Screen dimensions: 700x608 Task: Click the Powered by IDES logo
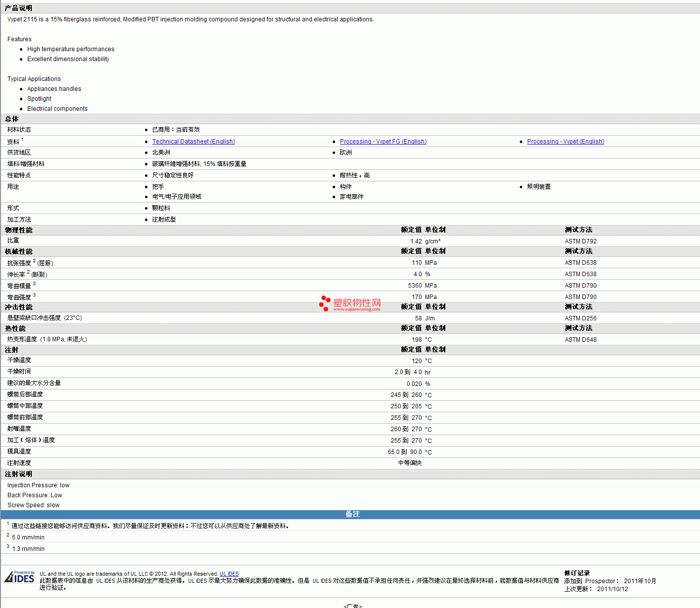click(19, 577)
